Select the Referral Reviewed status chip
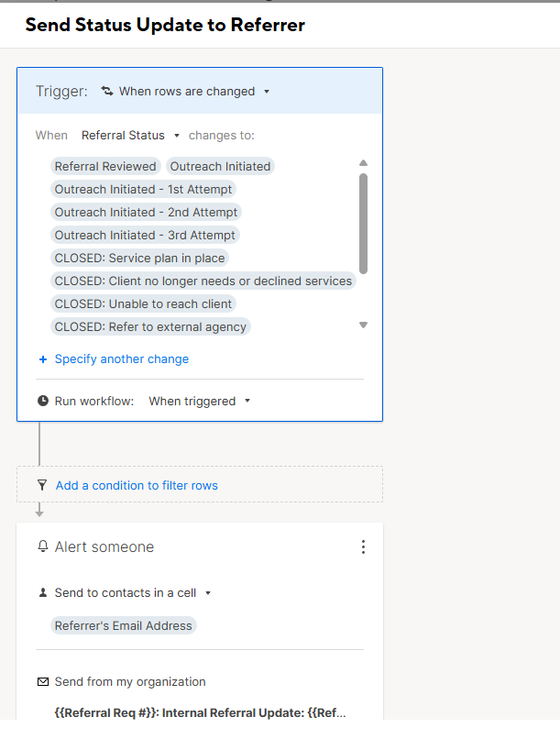Image resolution: width=560 pixels, height=739 pixels. pos(105,166)
